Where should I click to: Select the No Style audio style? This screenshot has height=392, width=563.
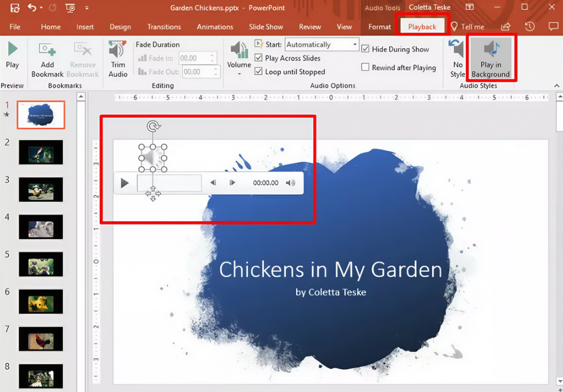click(457, 59)
